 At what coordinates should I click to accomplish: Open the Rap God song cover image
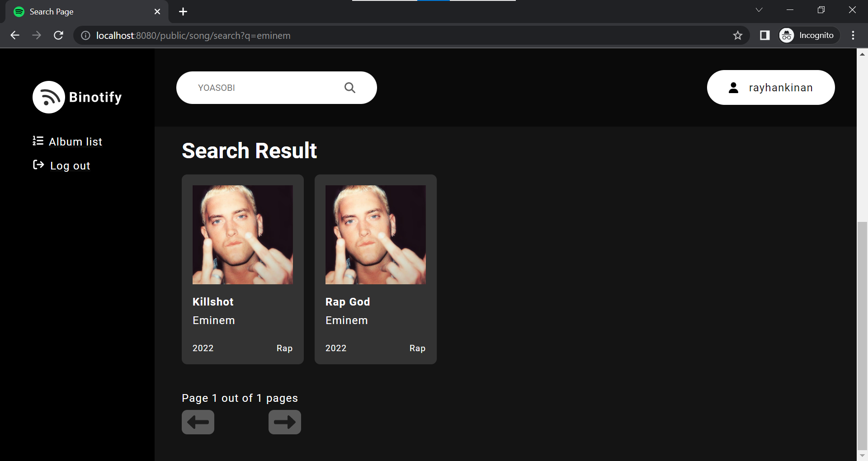[x=376, y=235]
